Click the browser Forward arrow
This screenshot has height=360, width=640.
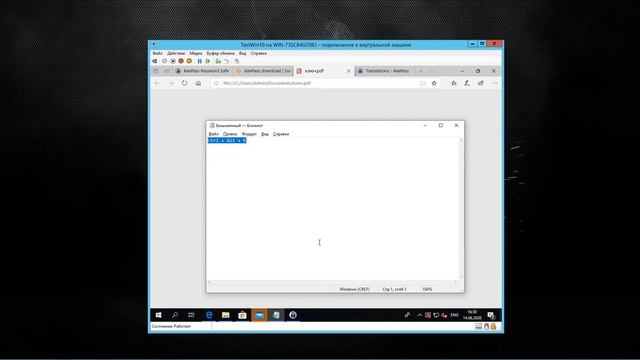tap(171, 83)
